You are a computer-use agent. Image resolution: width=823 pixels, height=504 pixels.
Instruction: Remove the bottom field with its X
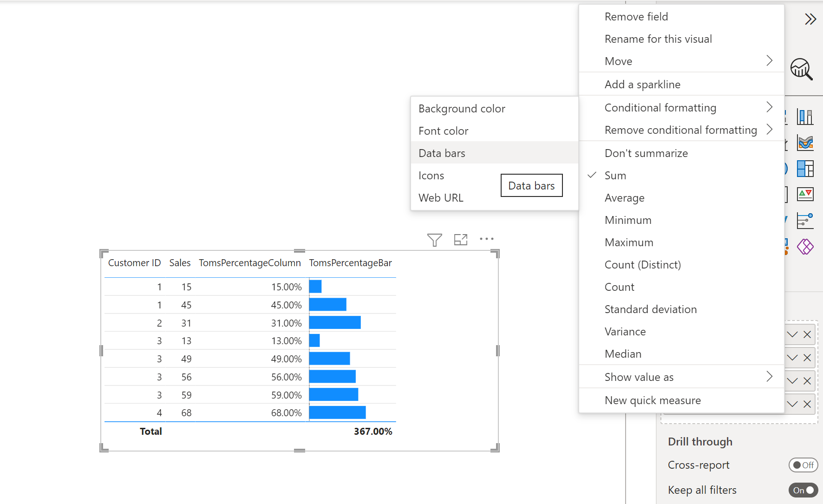(x=807, y=404)
